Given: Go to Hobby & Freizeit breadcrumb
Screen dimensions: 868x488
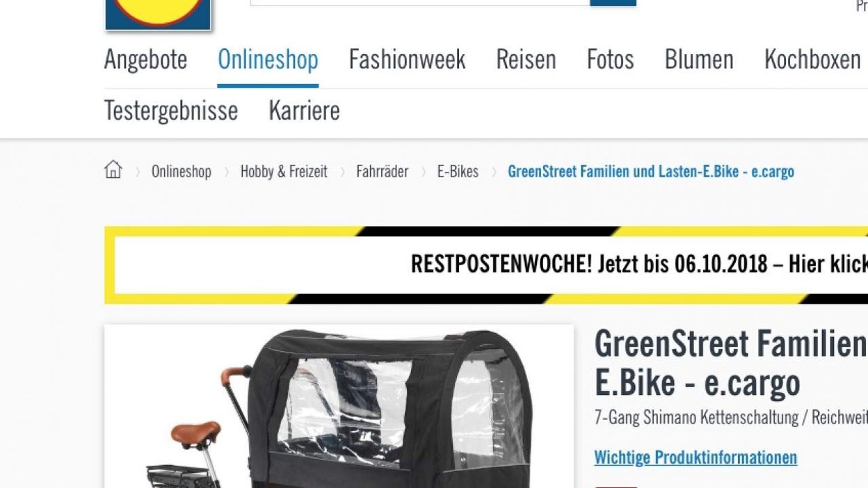Looking at the screenshot, I should 284,172.
